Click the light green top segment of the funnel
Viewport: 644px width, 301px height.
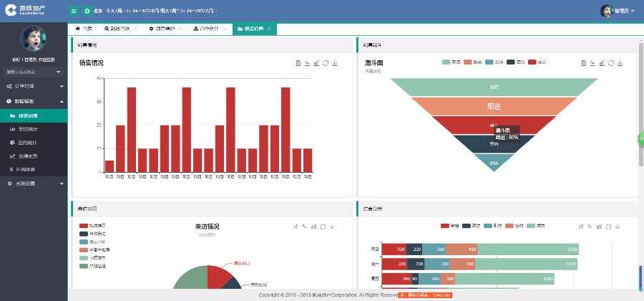[494, 87]
